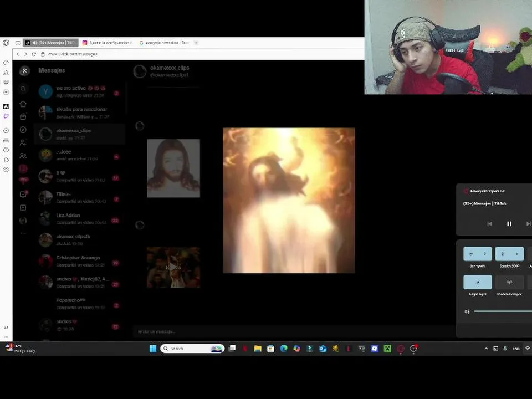Image resolution: width=532 pixels, height=399 pixels.
Task: Open the Lkz.Adrian conversation
Action: tap(79, 219)
